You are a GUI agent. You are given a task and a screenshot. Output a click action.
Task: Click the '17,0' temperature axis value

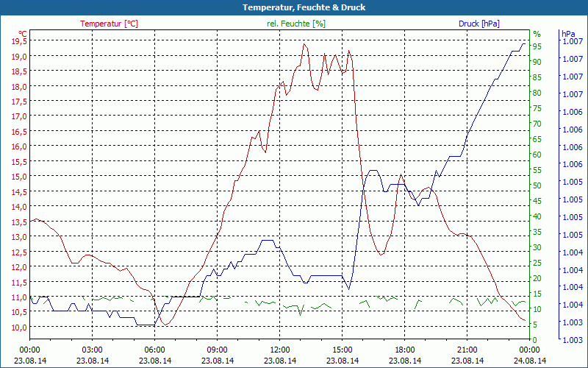click(19, 116)
